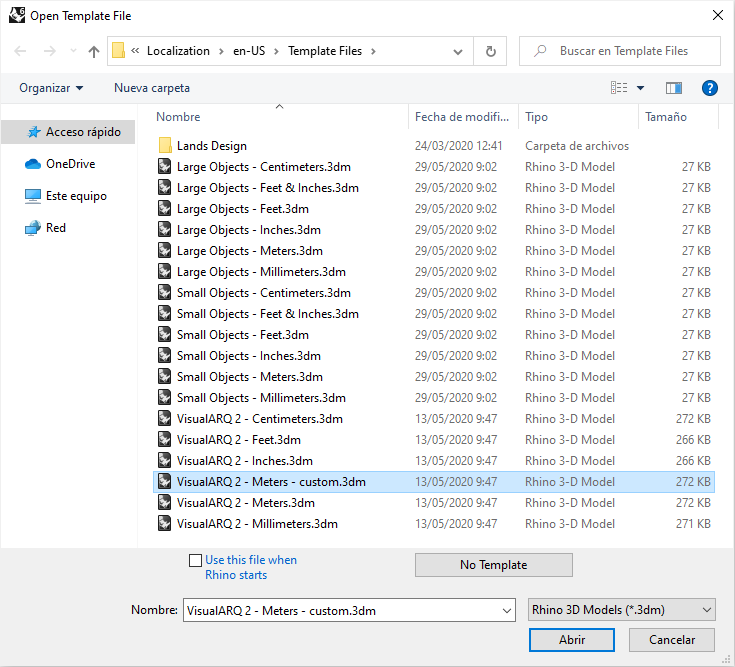Viewport: 735px width, 667px height.
Task: Click Large Objects - Meters.3dm file icon
Action: click(x=165, y=251)
